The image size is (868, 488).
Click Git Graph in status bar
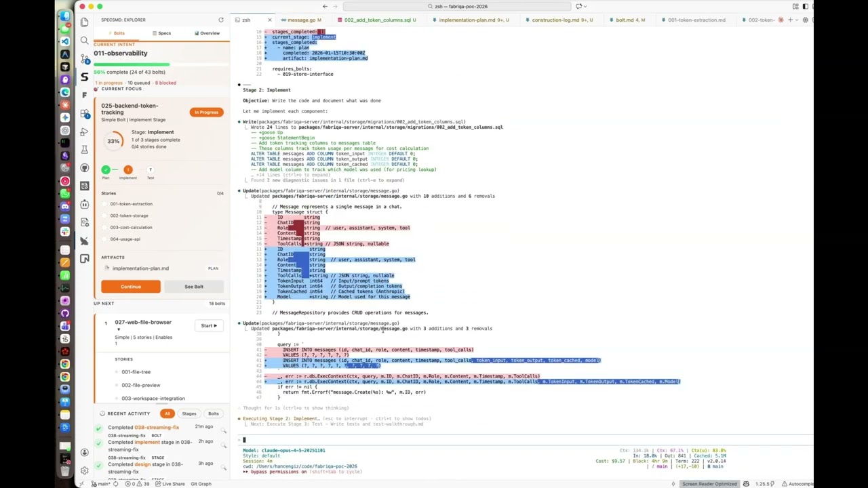[x=201, y=484]
